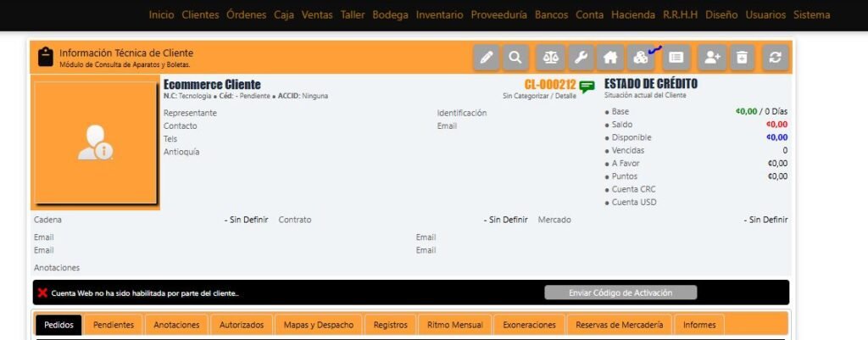Image resolution: width=868 pixels, height=340 pixels.
Task: Open the list card icon
Action: click(x=676, y=58)
